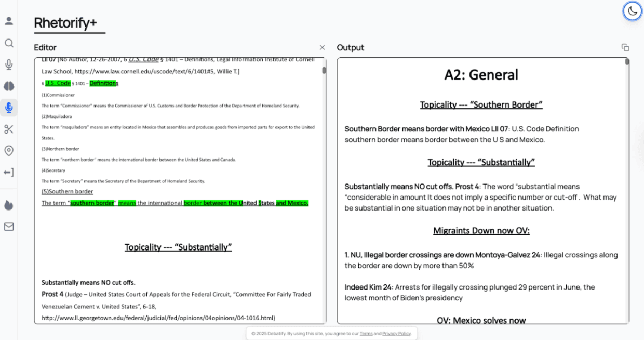Click the "A2: General" heading in output

[481, 75]
